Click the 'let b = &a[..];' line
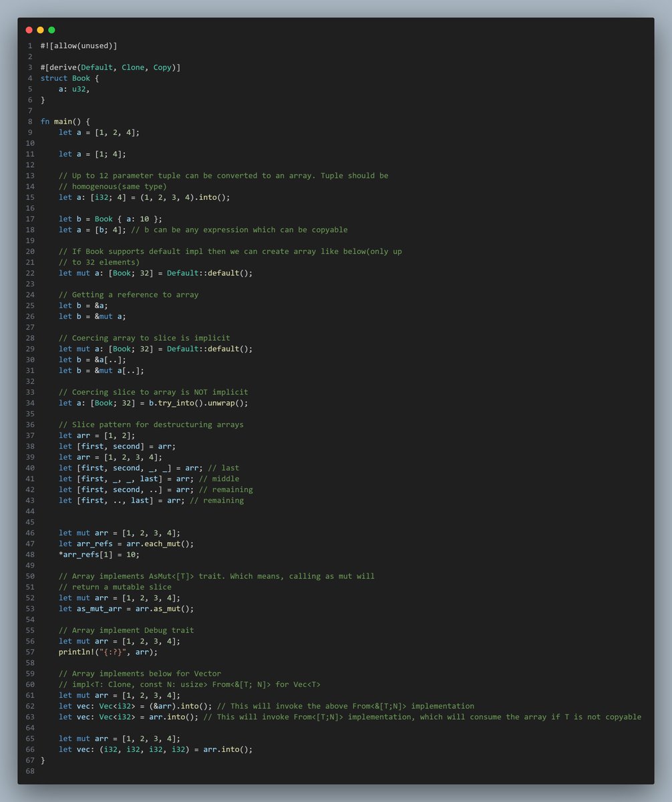This screenshot has height=802, width=672. point(92,360)
